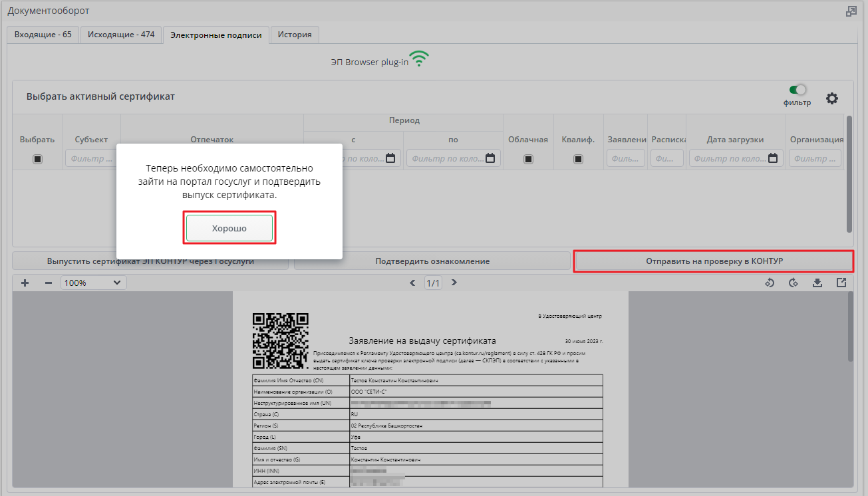Open calendar picker for Дата загрузки filter
The image size is (868, 496).
[x=773, y=158]
